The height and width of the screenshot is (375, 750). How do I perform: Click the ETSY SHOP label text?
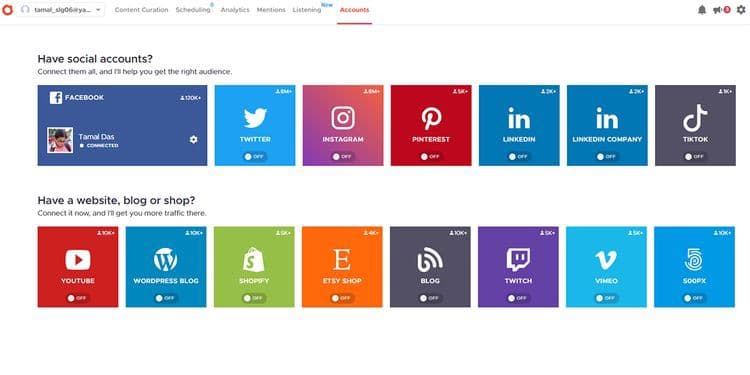click(x=342, y=281)
